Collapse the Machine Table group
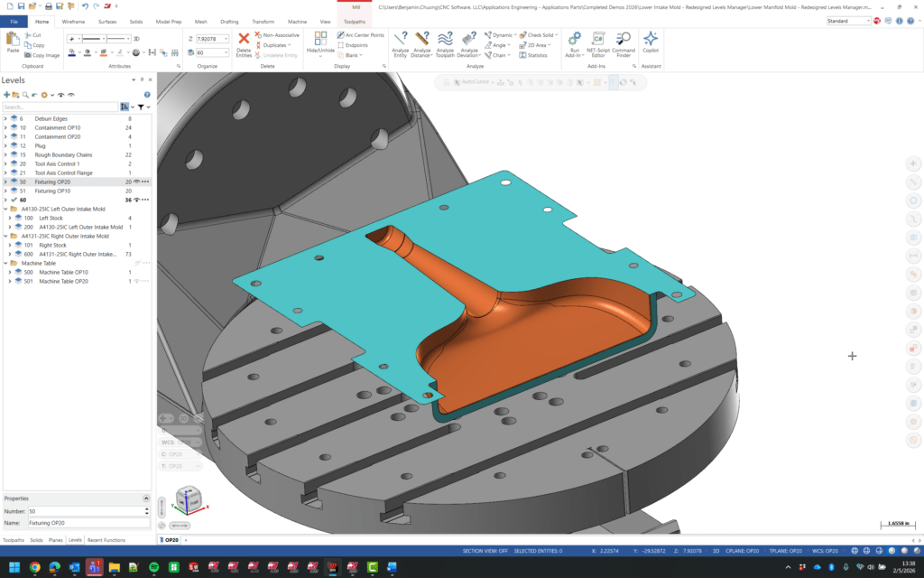 [5, 263]
